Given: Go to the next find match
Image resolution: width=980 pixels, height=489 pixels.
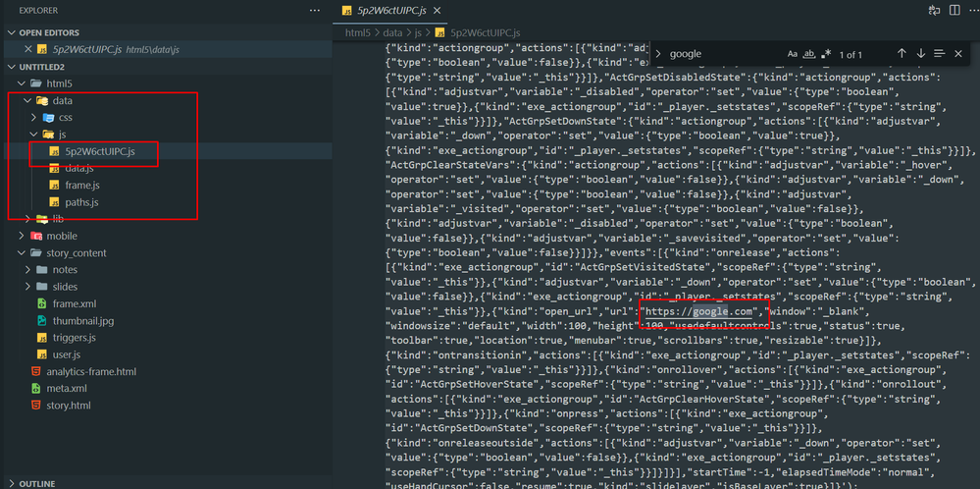Looking at the screenshot, I should coord(920,54).
